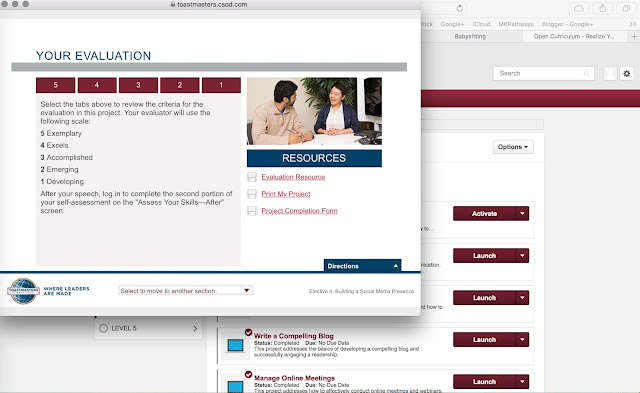
Task: Click the Manage Online Meetings project icon
Action: (235, 386)
